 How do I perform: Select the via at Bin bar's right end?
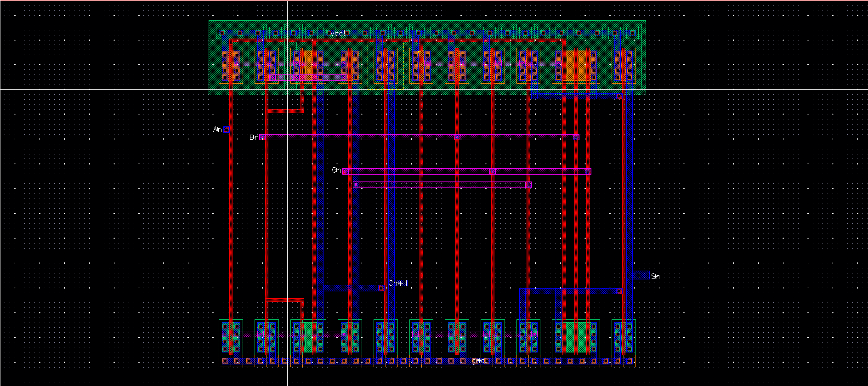(x=576, y=137)
